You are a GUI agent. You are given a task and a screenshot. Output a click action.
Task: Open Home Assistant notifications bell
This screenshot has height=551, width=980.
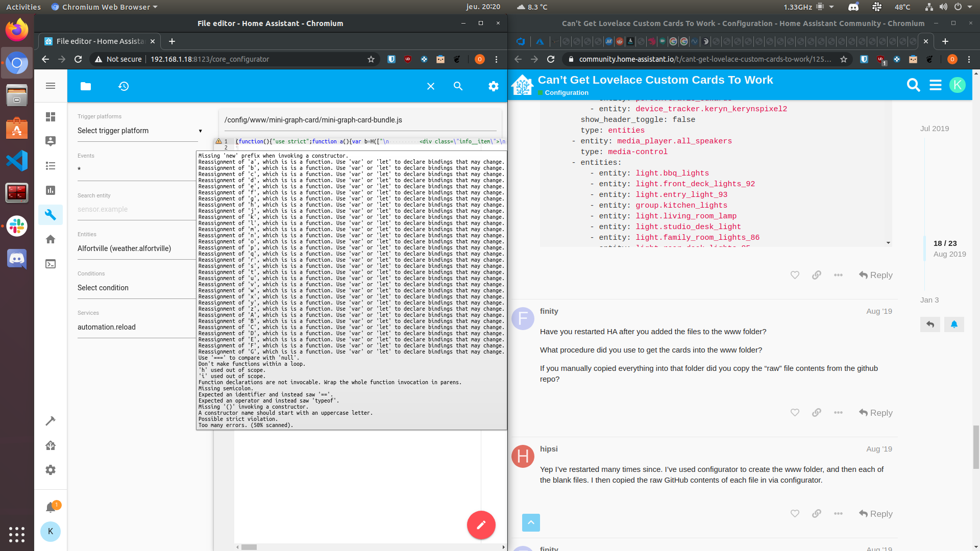[x=51, y=507]
